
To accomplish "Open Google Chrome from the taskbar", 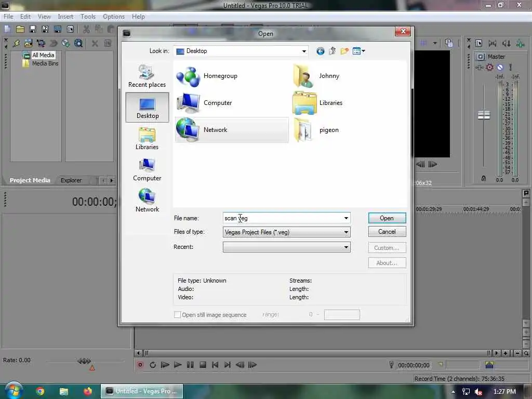I will click(x=39, y=391).
